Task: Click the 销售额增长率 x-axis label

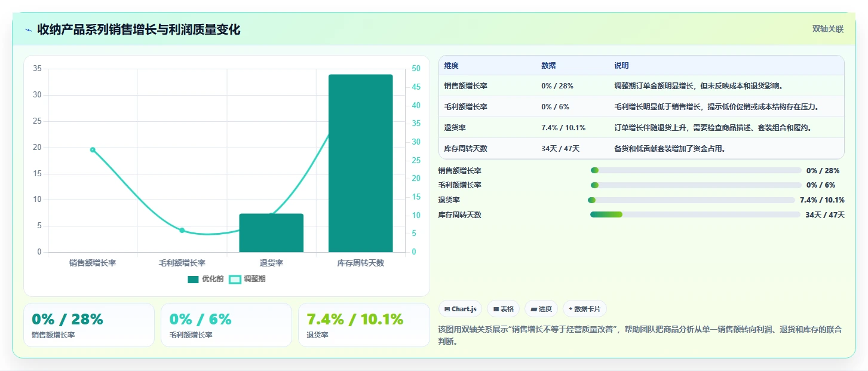Action: pyautogui.click(x=93, y=263)
